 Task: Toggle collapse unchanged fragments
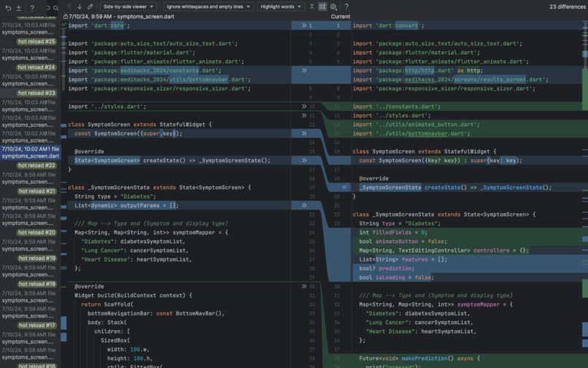(312, 7)
